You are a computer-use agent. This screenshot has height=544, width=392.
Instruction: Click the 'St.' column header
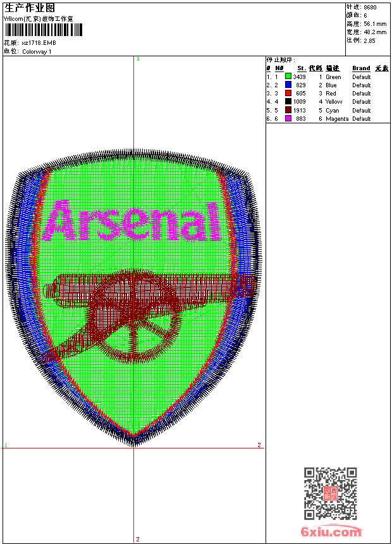302,68
